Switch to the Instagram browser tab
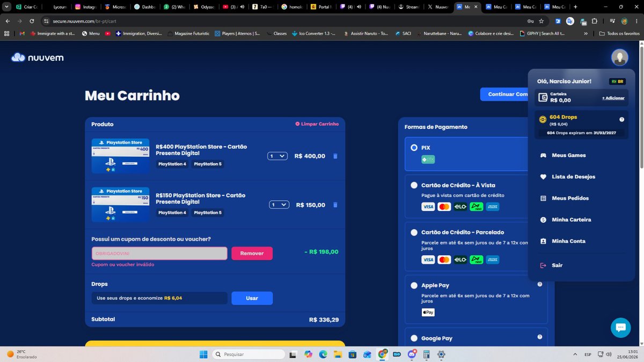Image resolution: width=644 pixels, height=362 pixels. point(86,7)
